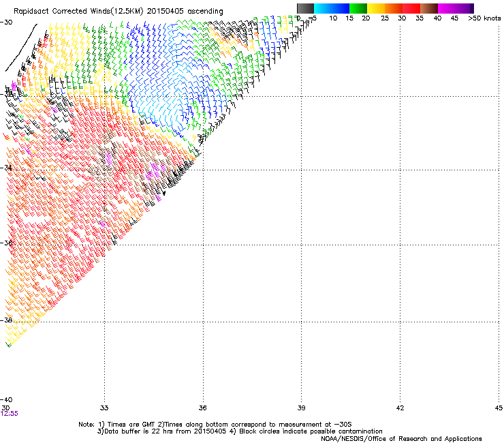Click the '35' knots scale label
The width and height of the screenshot is (504, 443).
pos(420,18)
